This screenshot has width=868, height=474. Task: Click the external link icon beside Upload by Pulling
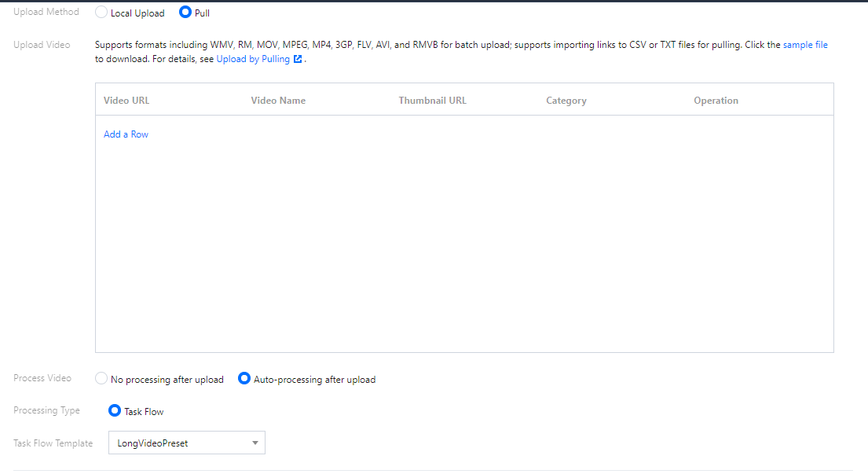298,59
